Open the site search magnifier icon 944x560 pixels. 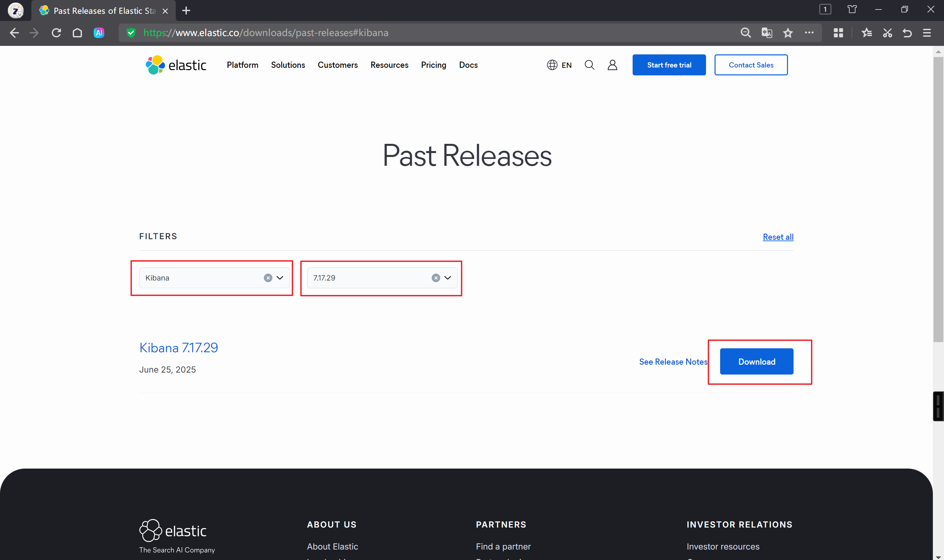pyautogui.click(x=590, y=65)
